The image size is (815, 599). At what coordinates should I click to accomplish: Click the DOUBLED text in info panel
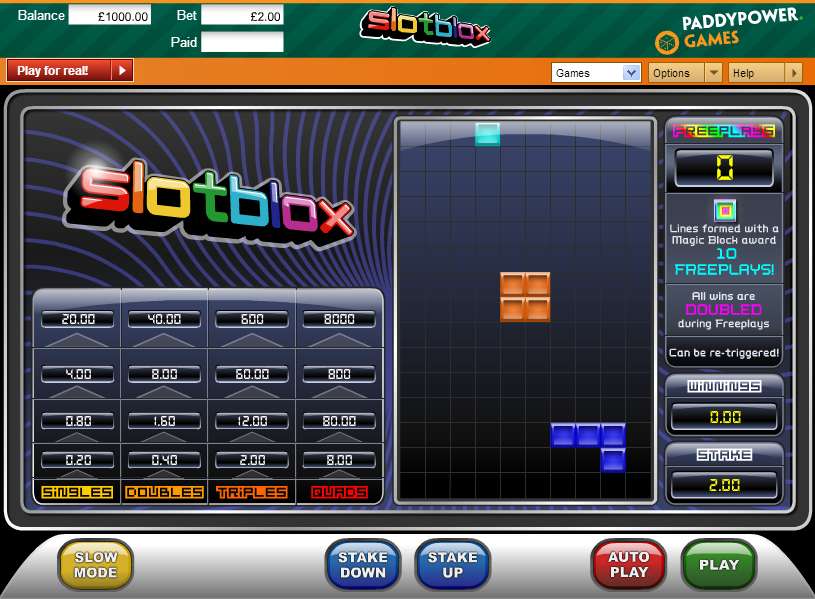coord(724,309)
